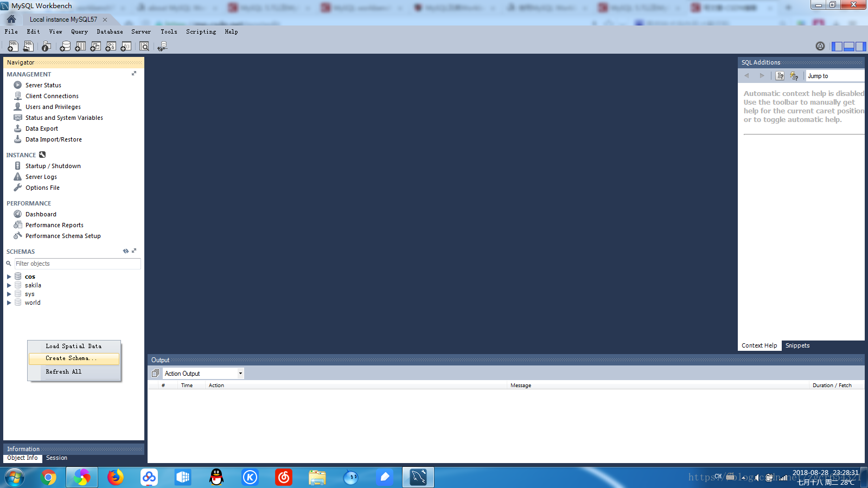Open the Action Output dropdown
This screenshot has width=868, height=488.
[203, 374]
